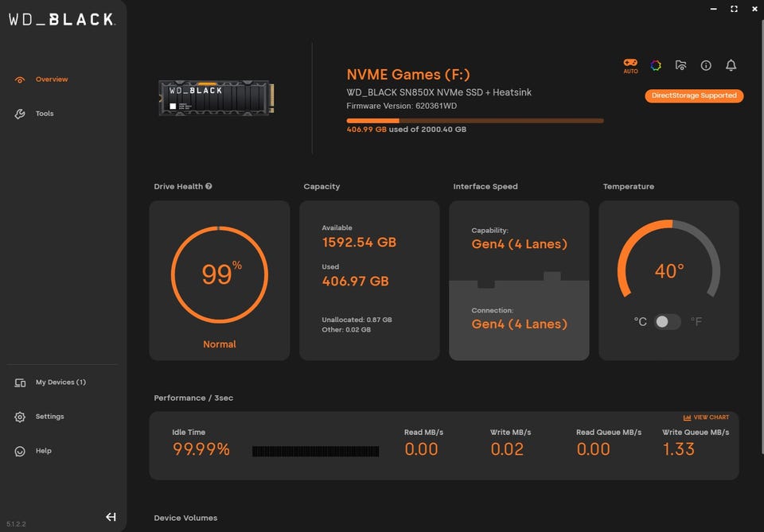The width and height of the screenshot is (764, 532).
Task: Collapse the sidebar with arrow icon
Action: tap(111, 517)
